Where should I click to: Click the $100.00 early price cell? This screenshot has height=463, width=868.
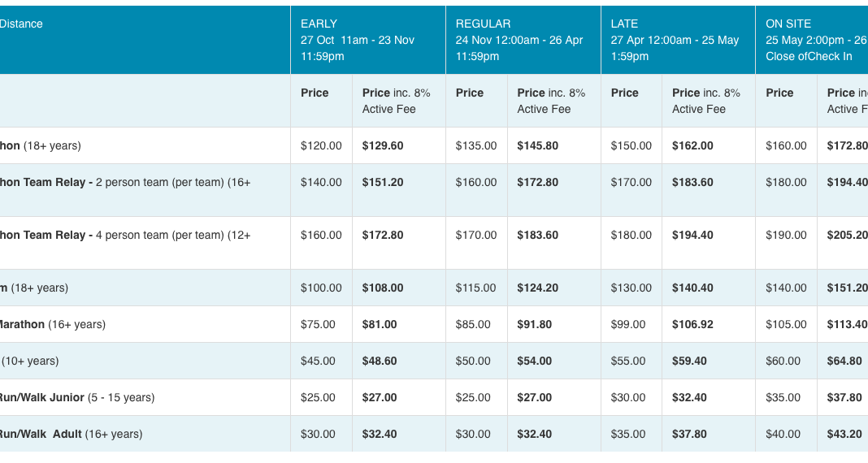coord(321,288)
